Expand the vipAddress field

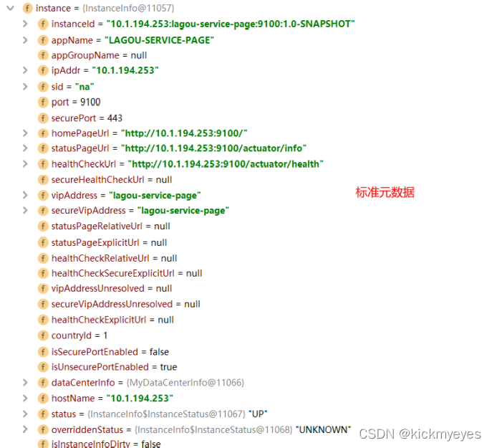coord(25,196)
